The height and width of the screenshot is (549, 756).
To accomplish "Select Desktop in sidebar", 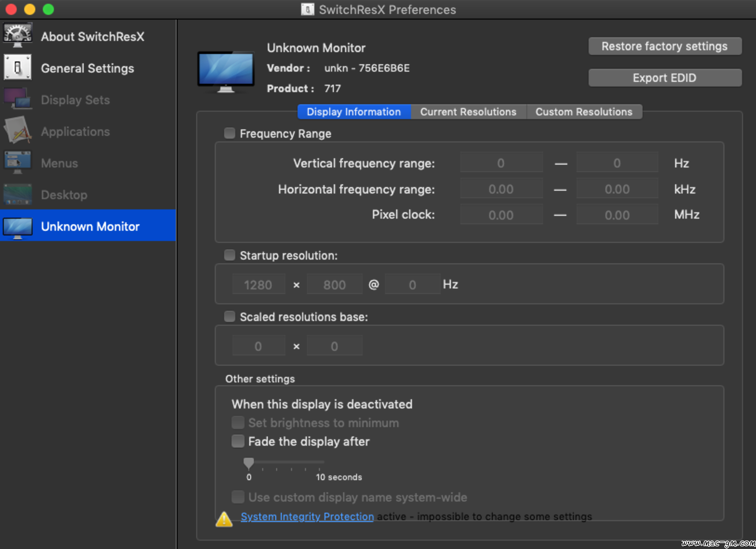I will tap(88, 194).
